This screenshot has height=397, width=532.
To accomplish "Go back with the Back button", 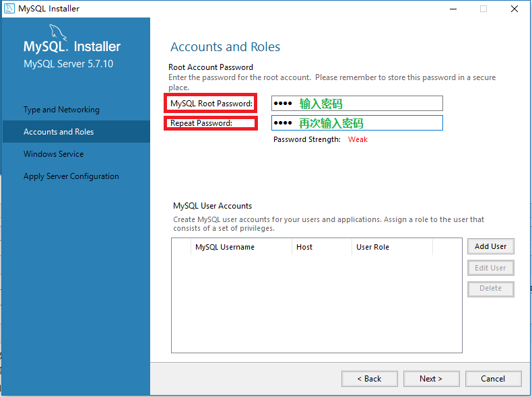I will pyautogui.click(x=370, y=379).
